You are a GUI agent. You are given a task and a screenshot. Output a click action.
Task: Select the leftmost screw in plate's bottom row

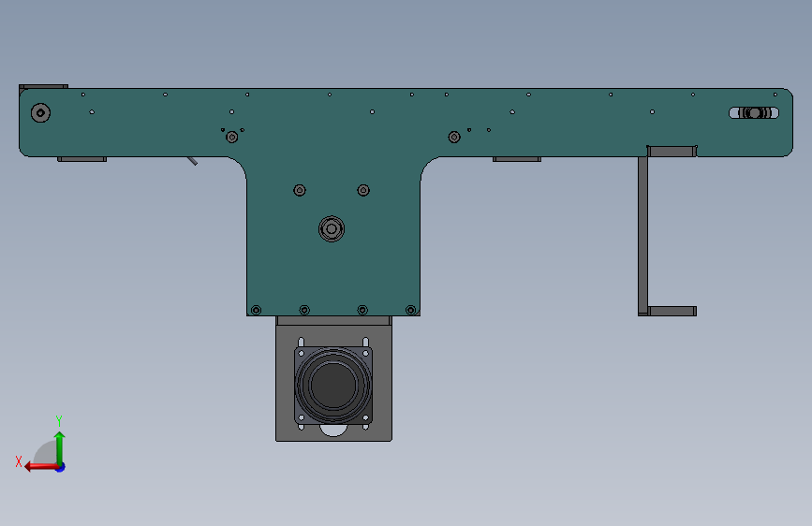[x=256, y=310]
